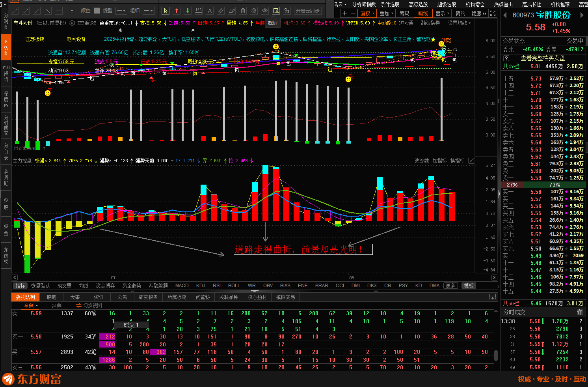This screenshot has height=387, width=588.
Task: Close the 主力控盘 indicator panel
Action: click(x=471, y=161)
